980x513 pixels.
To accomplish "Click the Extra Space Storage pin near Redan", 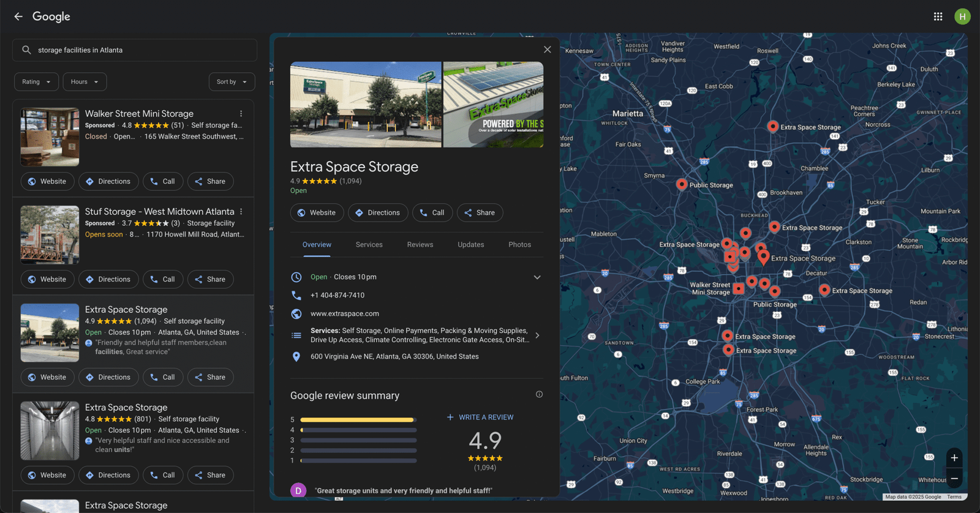I will (824, 290).
